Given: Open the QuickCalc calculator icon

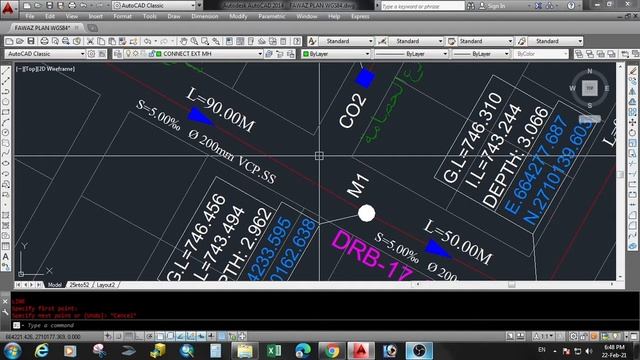Looking at the screenshot, I should tap(283, 41).
